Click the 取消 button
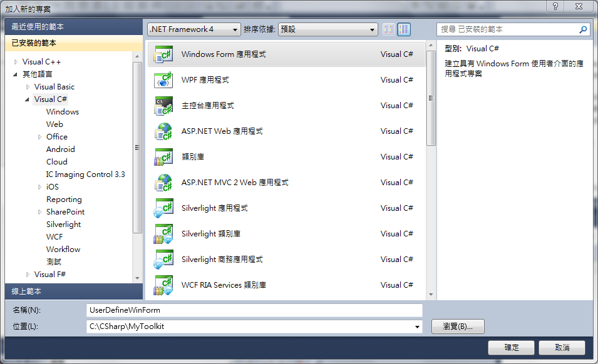The image size is (598, 364). pyautogui.click(x=562, y=347)
